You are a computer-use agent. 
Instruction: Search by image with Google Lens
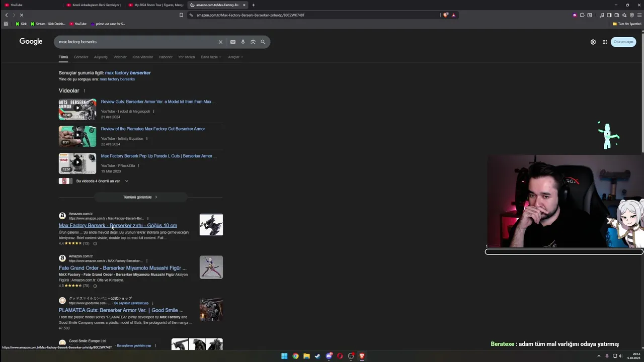(253, 42)
